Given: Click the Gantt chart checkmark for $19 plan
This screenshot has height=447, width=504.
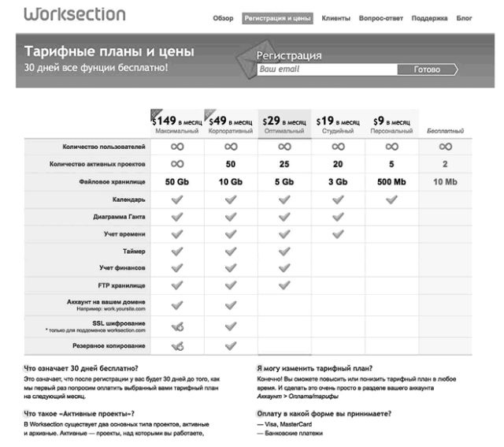Looking at the screenshot, I should 338,217.
